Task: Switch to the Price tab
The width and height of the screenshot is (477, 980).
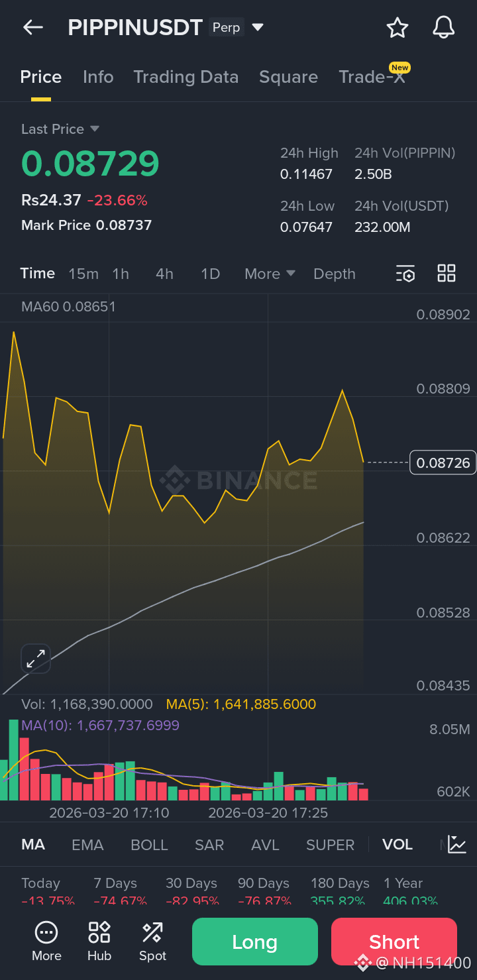Action: tap(41, 77)
